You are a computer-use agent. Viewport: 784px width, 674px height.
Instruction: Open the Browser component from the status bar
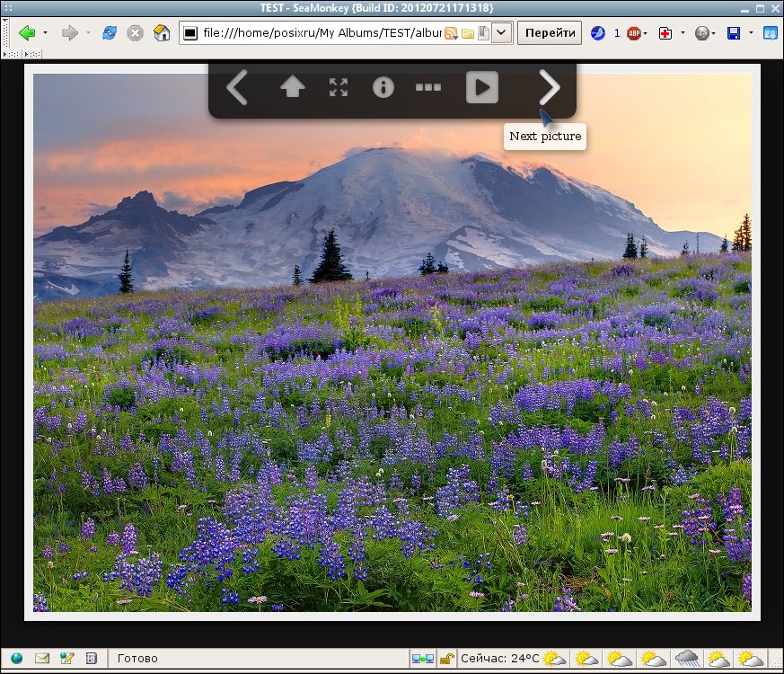coord(16,658)
